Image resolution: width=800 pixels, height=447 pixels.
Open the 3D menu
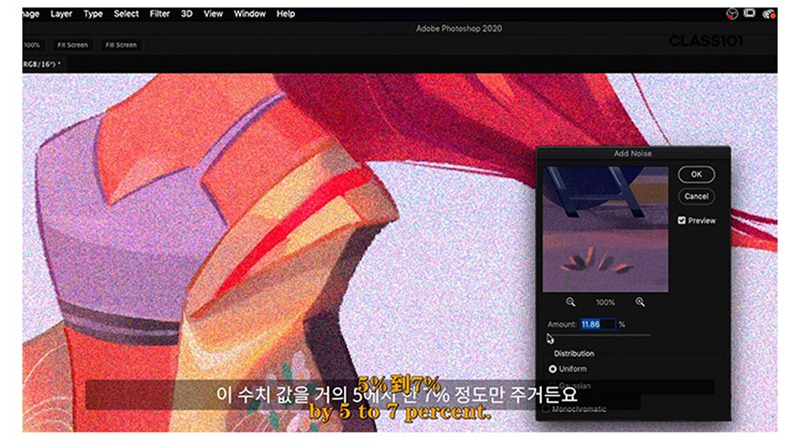point(187,14)
